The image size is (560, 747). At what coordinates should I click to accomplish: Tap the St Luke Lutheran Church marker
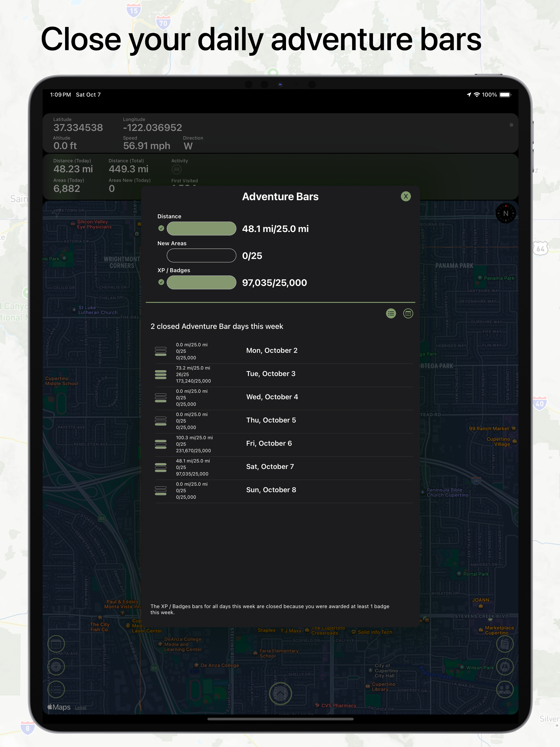pos(74,309)
